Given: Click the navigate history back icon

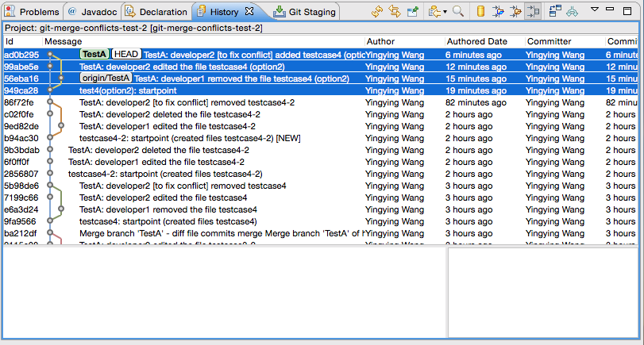Looking at the screenshot, I should point(434,11).
